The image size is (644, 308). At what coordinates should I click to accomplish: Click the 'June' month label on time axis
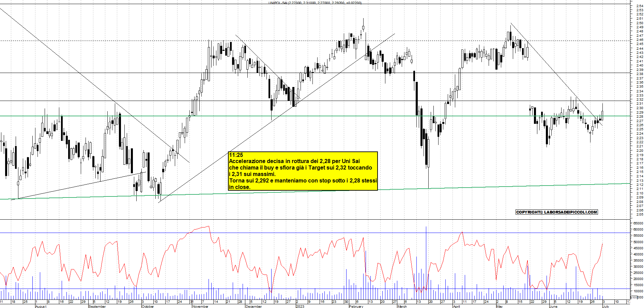pos(553,306)
